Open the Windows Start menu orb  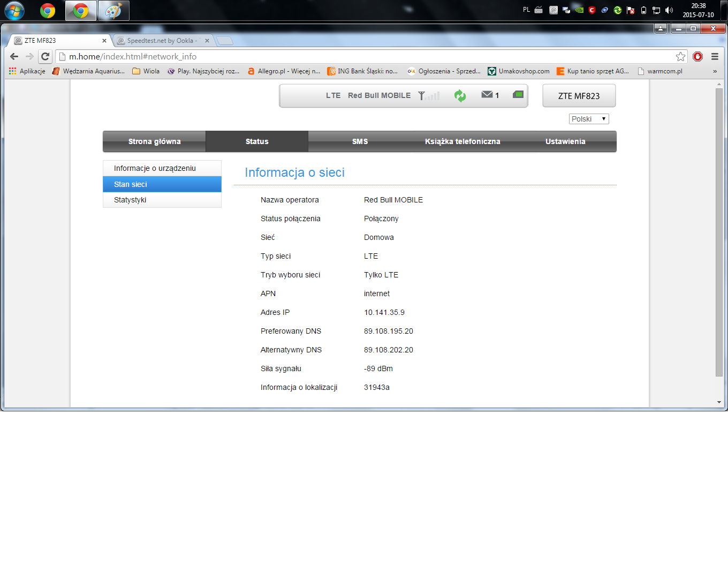click(14, 11)
